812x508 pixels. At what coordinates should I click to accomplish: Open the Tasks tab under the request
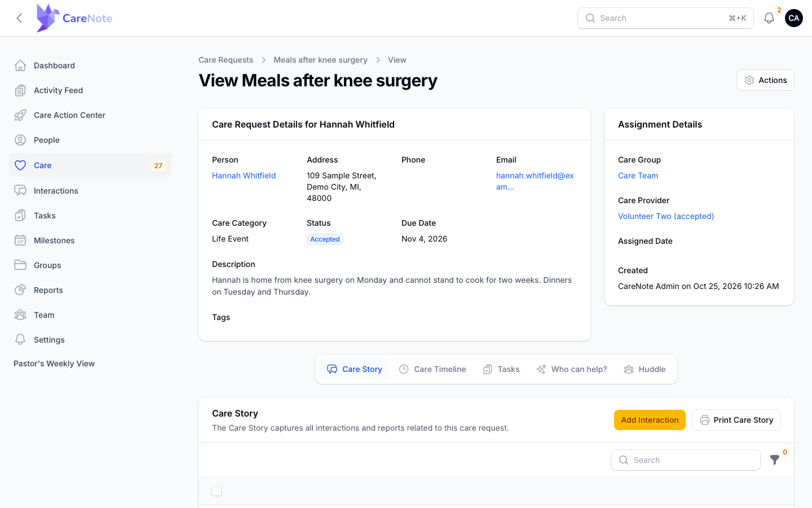[x=501, y=369]
